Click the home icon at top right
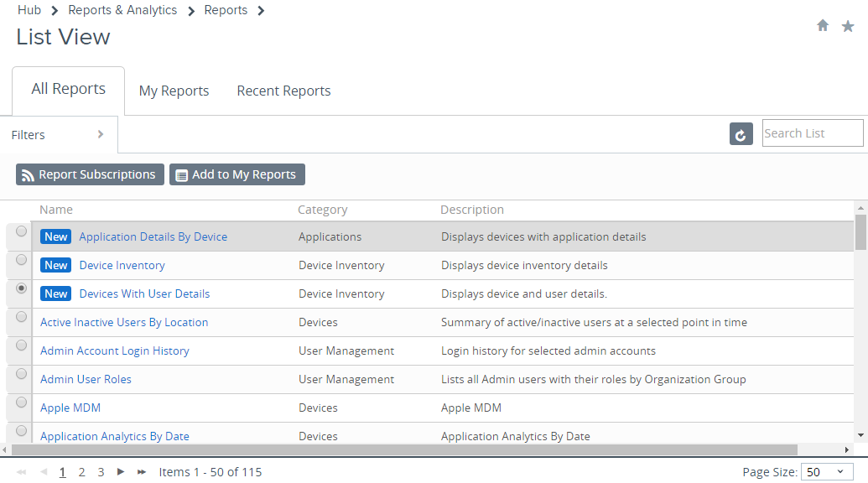The image size is (868, 483). tap(823, 25)
